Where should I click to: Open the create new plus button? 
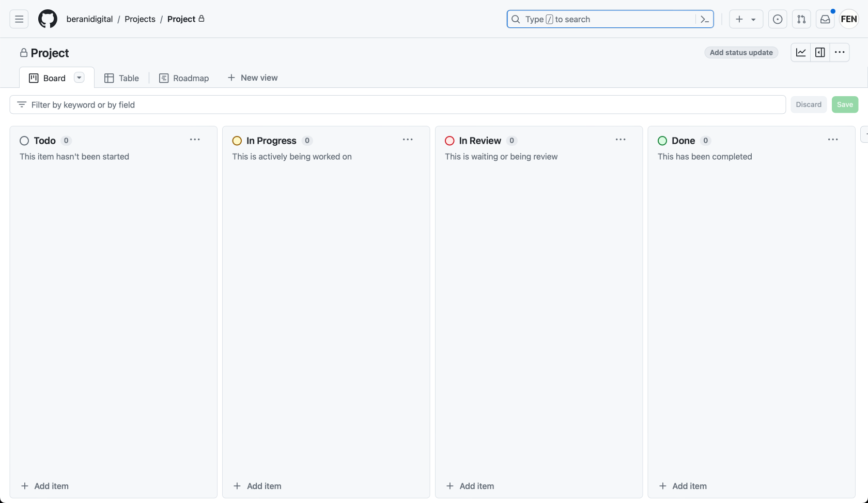coord(739,19)
